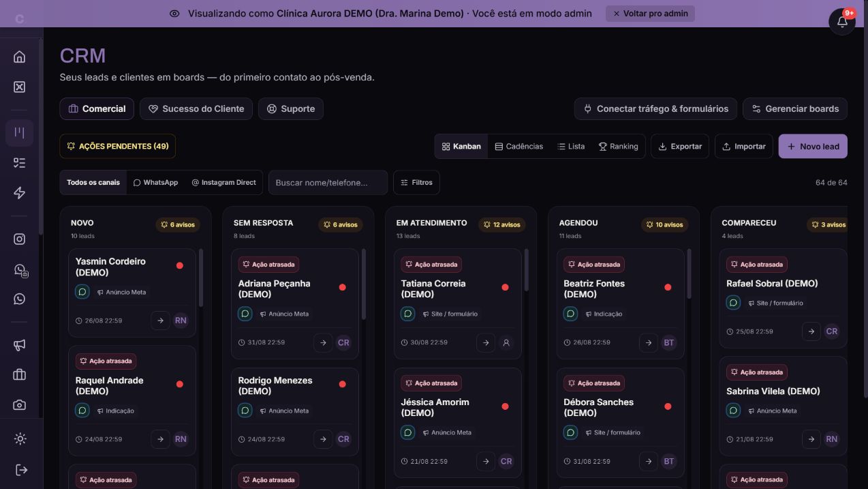The image size is (868, 489).
Task: Open chat icon on Sabrina Vilela card
Action: click(733, 411)
